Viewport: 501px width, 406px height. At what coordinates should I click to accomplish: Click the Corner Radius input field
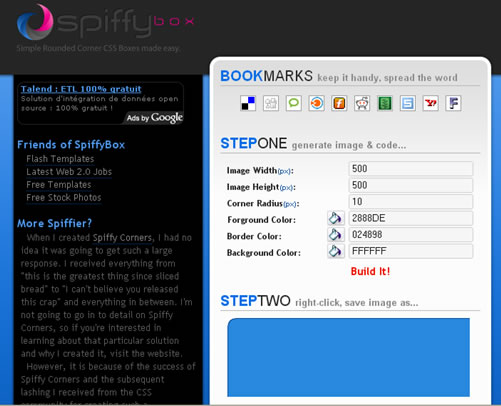pos(411,202)
